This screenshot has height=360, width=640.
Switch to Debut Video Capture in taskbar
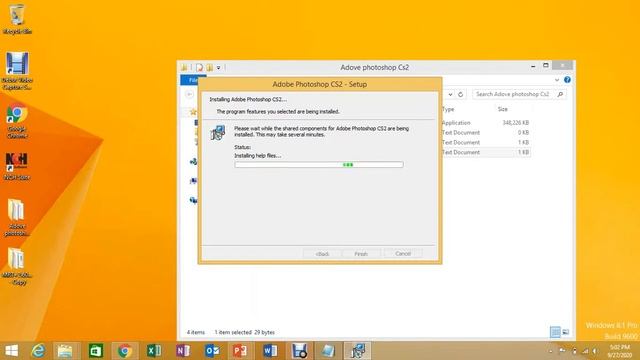[299, 351]
